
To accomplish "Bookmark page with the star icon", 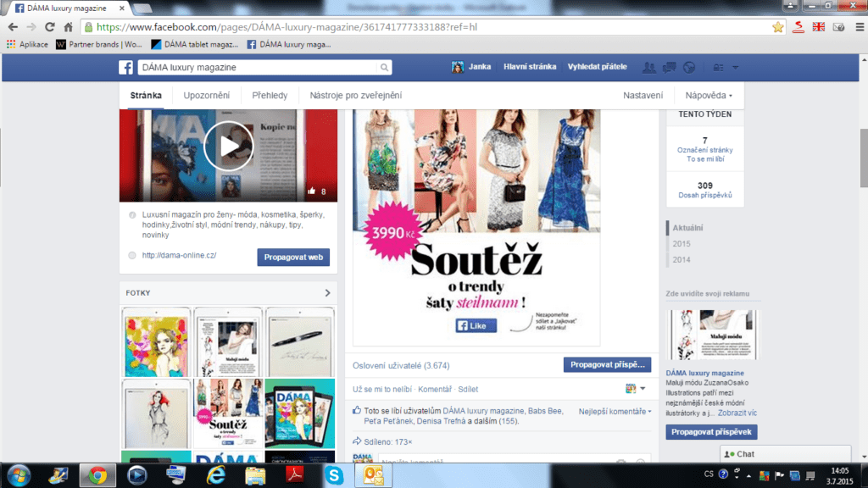I will tap(777, 27).
